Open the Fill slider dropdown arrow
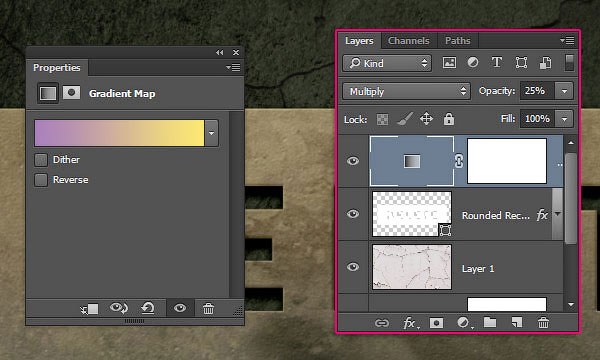The image size is (600, 360). pyautogui.click(x=564, y=119)
